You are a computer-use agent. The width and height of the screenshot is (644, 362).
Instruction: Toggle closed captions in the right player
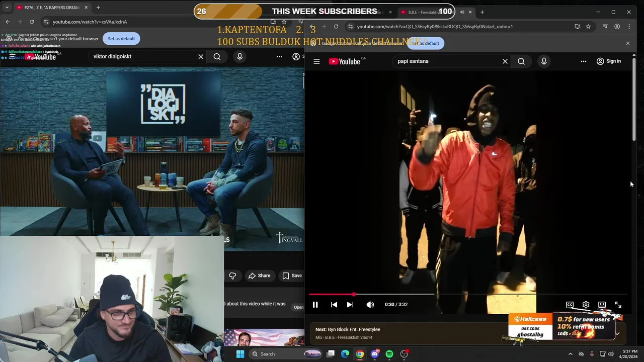pos(570,305)
